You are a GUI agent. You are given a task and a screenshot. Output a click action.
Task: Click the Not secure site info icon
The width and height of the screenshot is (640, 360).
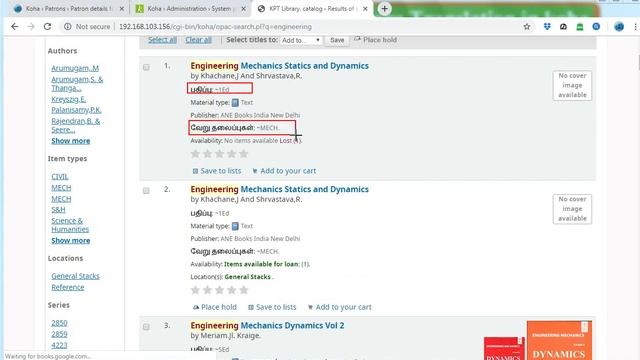(67, 27)
